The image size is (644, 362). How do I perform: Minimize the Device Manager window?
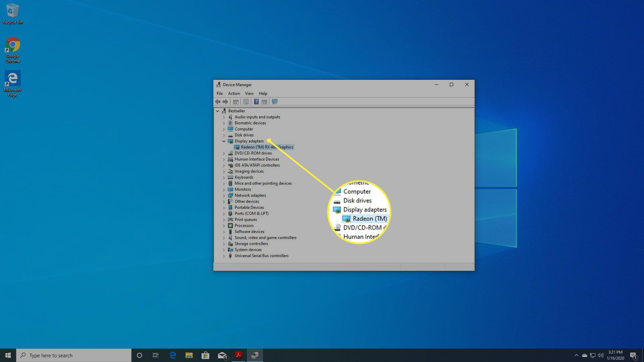pyautogui.click(x=436, y=84)
